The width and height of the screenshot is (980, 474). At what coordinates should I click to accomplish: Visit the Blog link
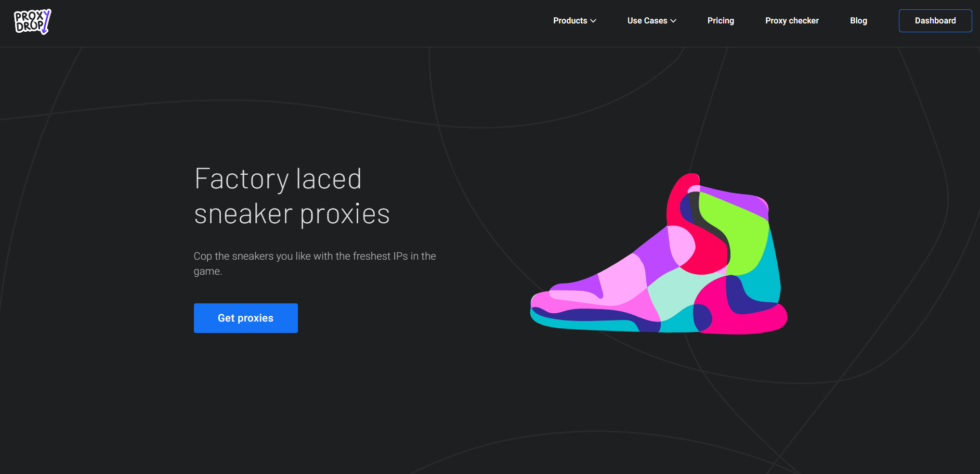(x=858, y=21)
